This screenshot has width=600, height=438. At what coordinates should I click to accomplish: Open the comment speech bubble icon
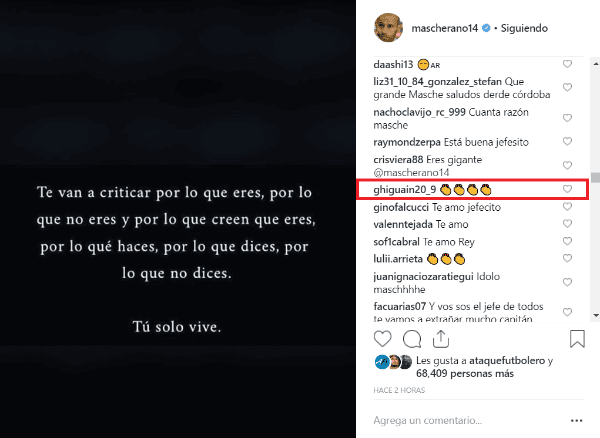(412, 339)
